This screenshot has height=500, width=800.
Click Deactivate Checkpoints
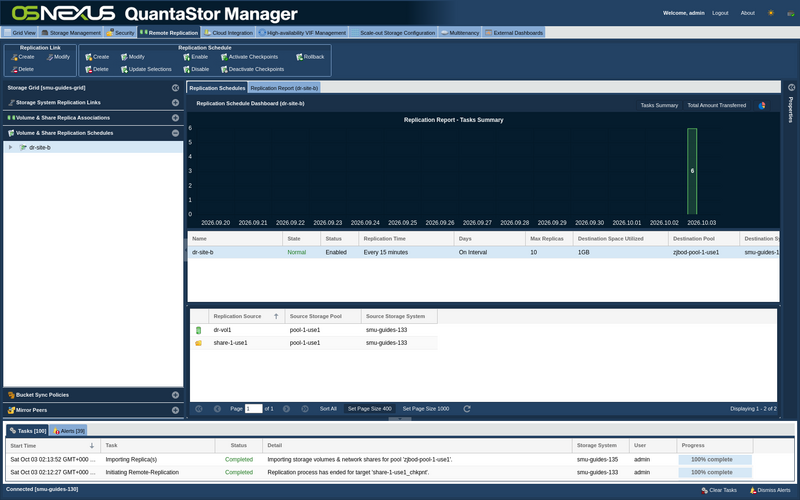(x=252, y=69)
